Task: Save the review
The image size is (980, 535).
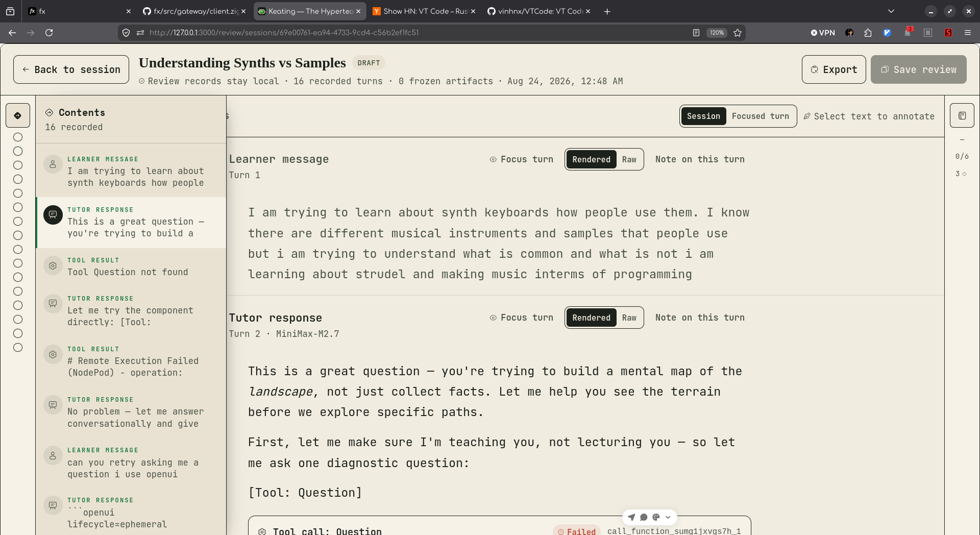Action: (918, 69)
